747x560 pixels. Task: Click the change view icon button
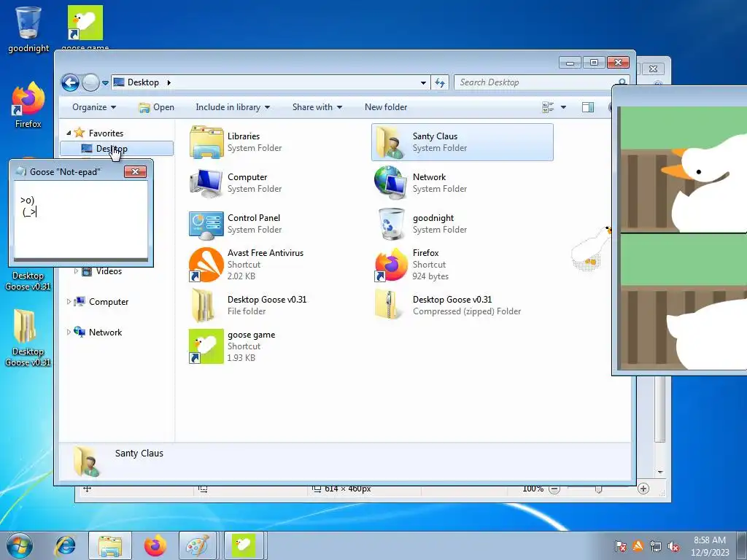pyautogui.click(x=548, y=107)
